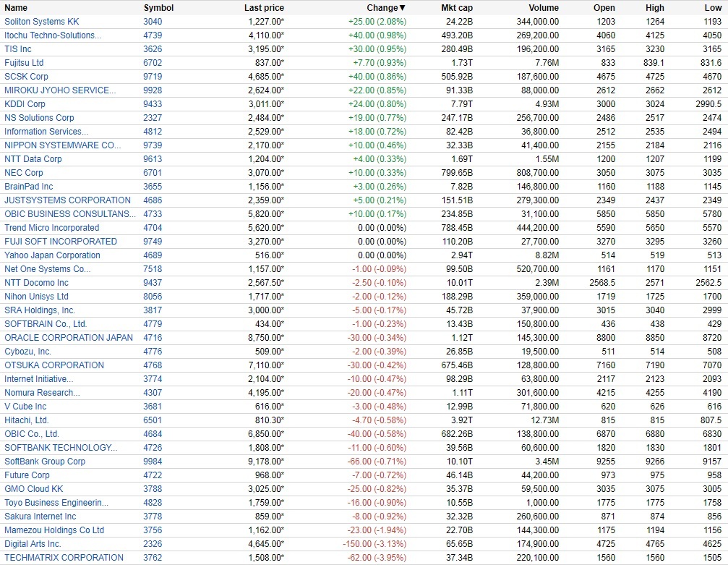Open Nihon Unisys Ltd link

click(x=36, y=297)
